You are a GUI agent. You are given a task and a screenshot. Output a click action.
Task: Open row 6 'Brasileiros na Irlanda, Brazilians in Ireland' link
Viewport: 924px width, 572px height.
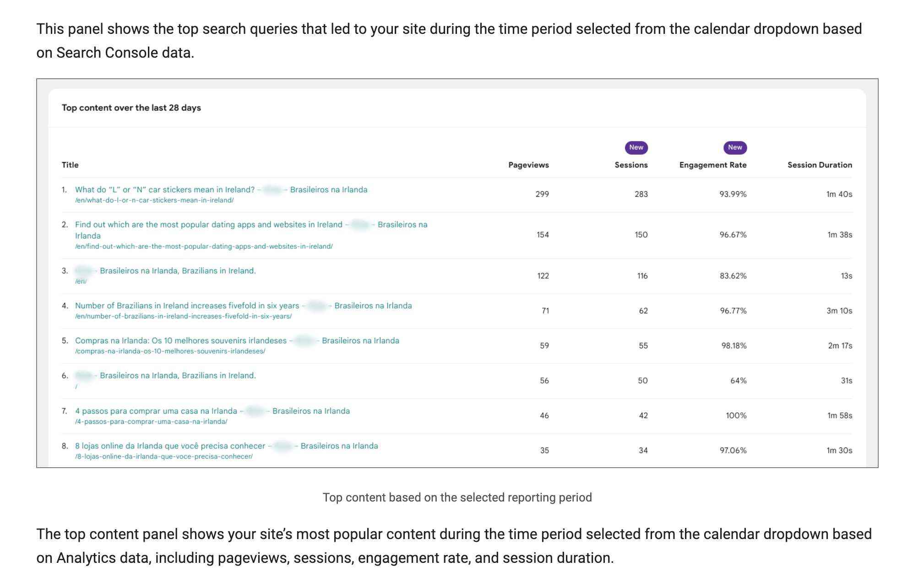pyautogui.click(x=165, y=376)
